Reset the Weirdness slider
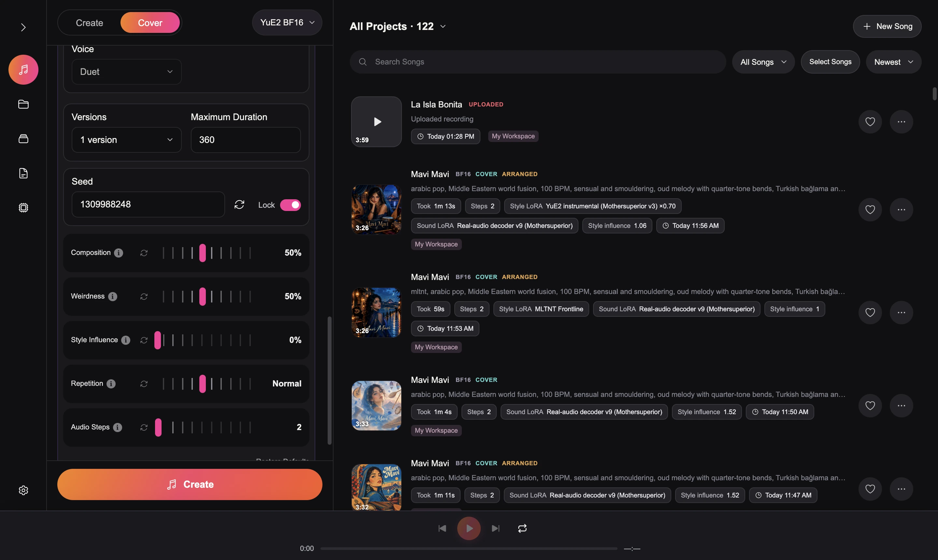Image resolution: width=938 pixels, height=560 pixels. point(144,297)
